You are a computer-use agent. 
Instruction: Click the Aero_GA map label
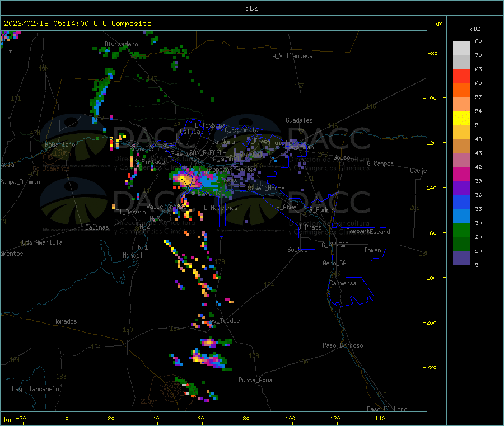(x=334, y=263)
